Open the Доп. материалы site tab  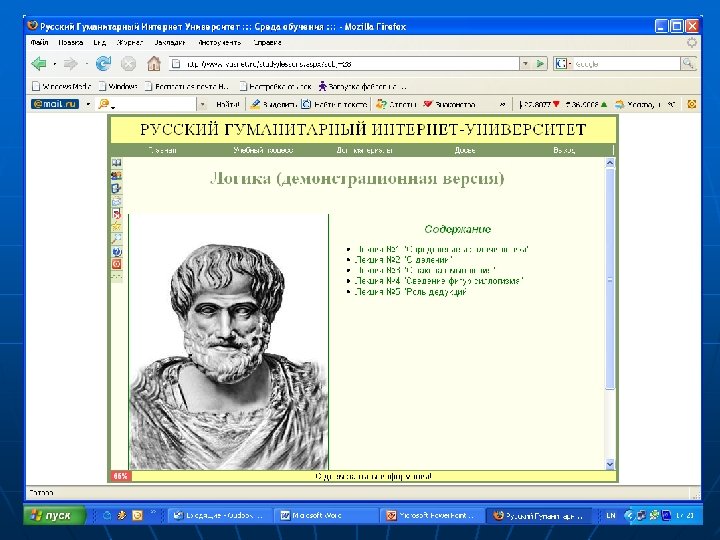point(364,150)
